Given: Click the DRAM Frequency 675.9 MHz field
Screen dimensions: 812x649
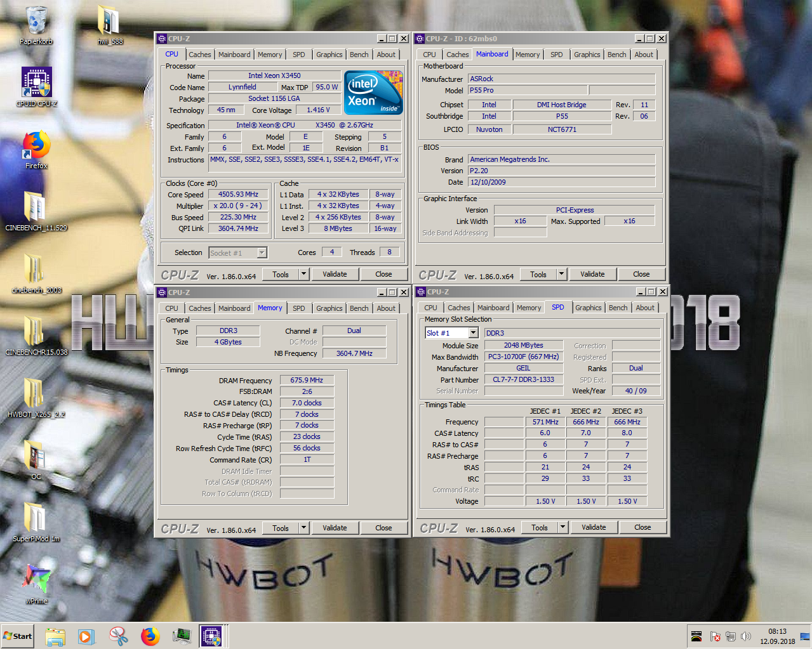Looking at the screenshot, I should (307, 381).
